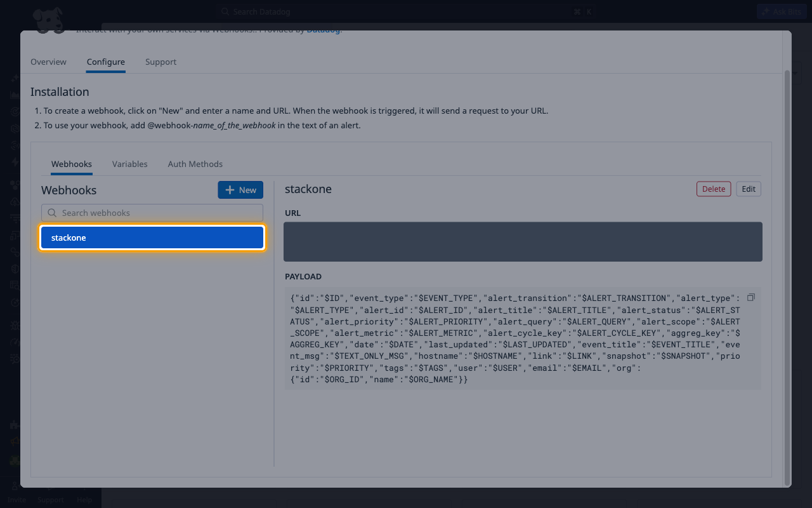Click the modal's vertical scrollbar
The height and width of the screenshot is (508, 812).
[x=788, y=277]
